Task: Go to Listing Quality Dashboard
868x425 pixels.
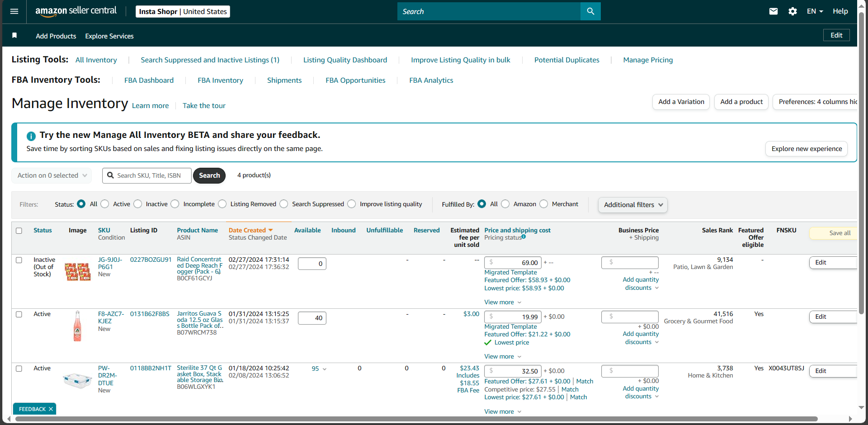Action: pos(345,60)
